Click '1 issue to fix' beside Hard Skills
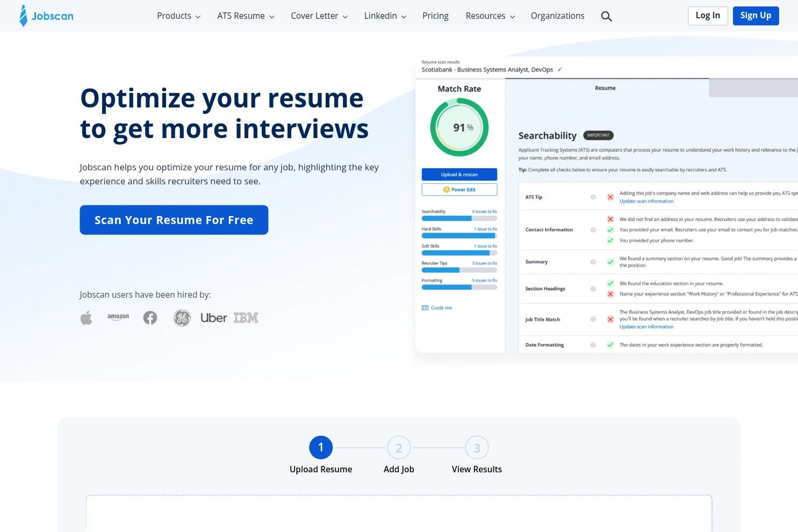The height and width of the screenshot is (532, 798). (486, 229)
